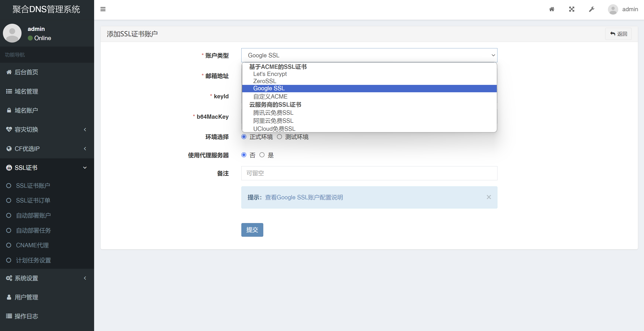Viewport: 644px width, 331px height.
Task: Click 提交 button to submit form
Action: pyautogui.click(x=252, y=230)
